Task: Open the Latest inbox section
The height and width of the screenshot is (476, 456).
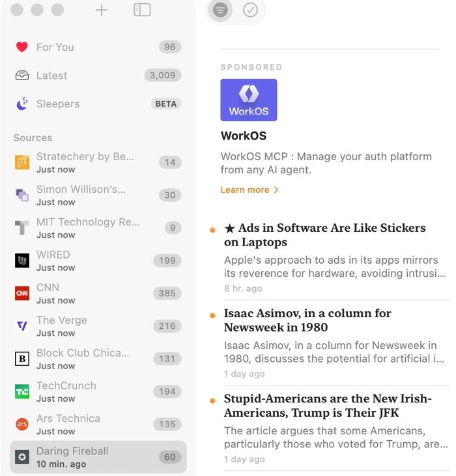Action: (98, 76)
